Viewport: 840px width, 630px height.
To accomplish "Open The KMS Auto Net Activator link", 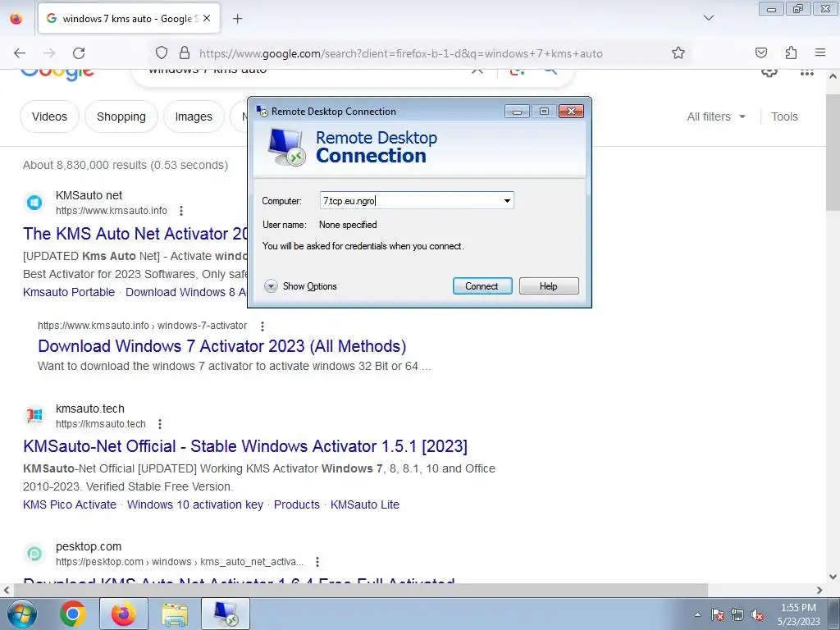I will (x=135, y=234).
